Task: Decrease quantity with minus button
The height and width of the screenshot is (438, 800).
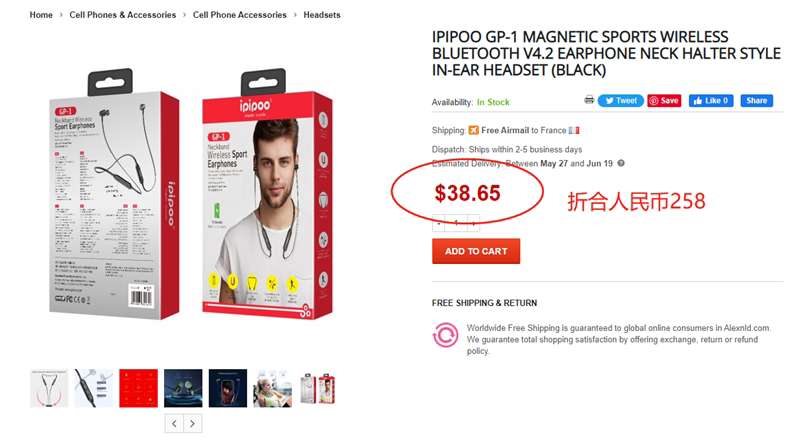Action: coord(439,223)
